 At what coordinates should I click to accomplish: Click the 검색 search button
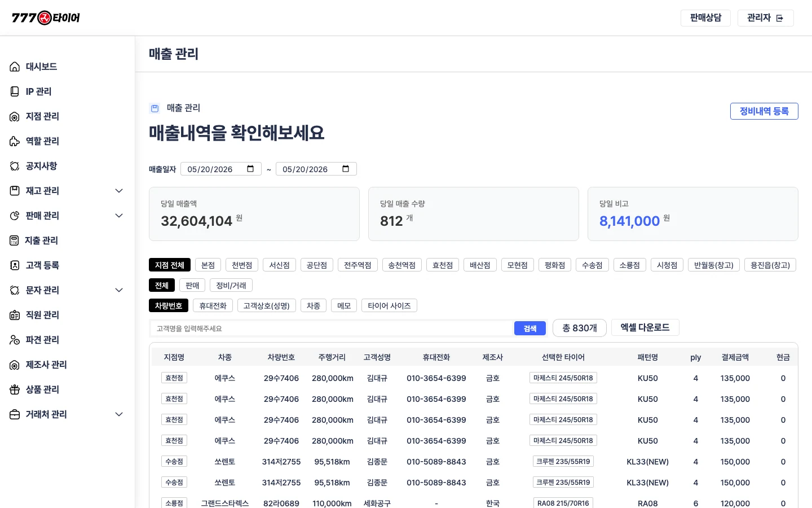click(x=530, y=329)
